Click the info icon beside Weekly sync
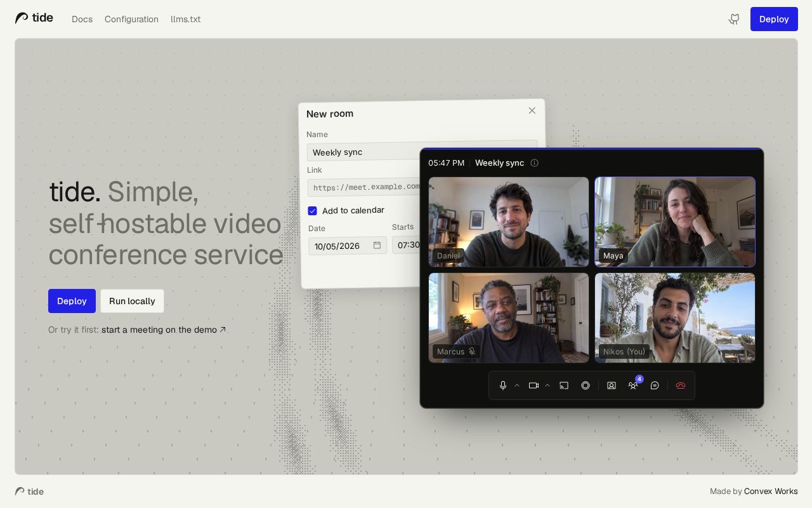812x508 pixels. [x=534, y=163]
